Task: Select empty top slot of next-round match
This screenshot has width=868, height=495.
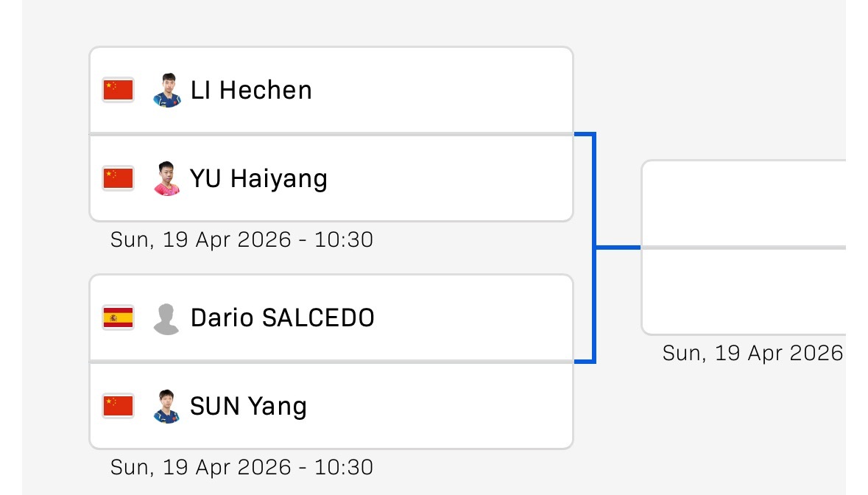Action: pos(744,203)
